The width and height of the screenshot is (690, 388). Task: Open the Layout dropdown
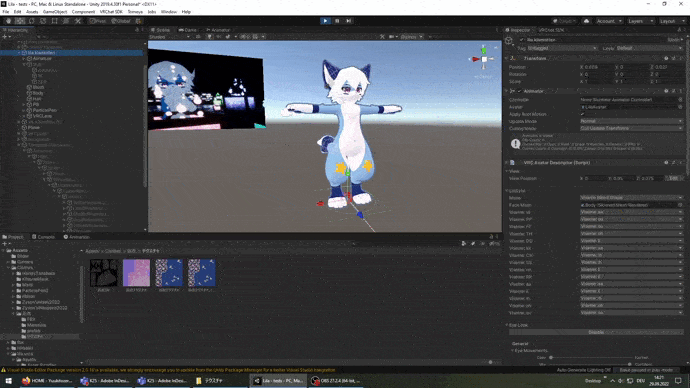point(672,21)
